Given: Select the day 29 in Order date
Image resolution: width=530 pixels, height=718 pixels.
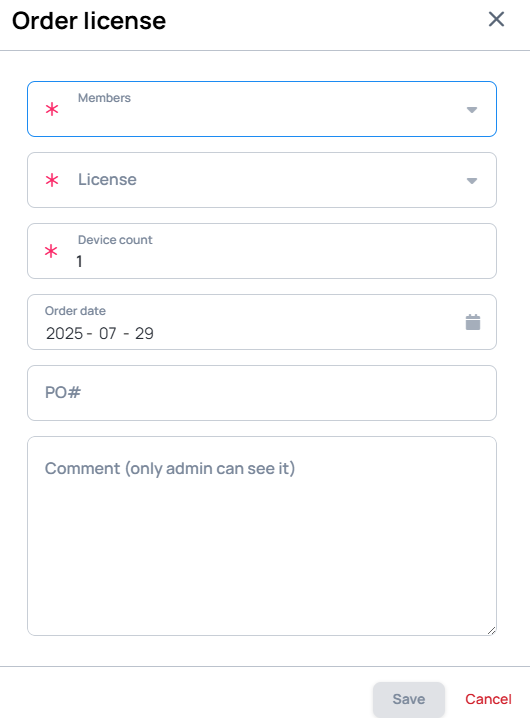Looking at the screenshot, I should [x=144, y=333].
